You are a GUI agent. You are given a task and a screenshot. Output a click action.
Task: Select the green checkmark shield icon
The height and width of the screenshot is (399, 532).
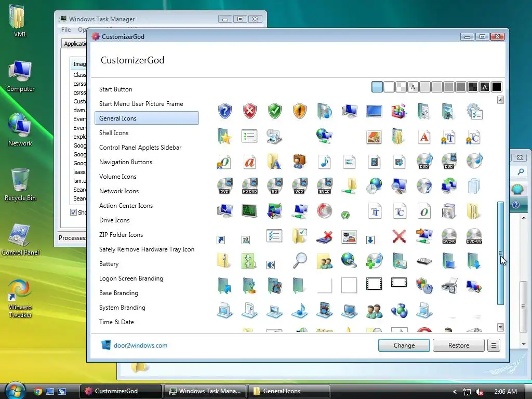274,111
